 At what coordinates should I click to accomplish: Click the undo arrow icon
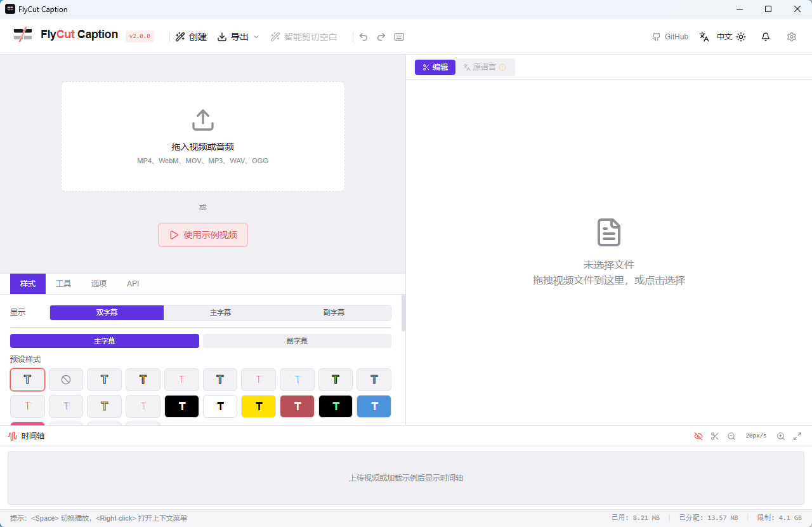[363, 37]
